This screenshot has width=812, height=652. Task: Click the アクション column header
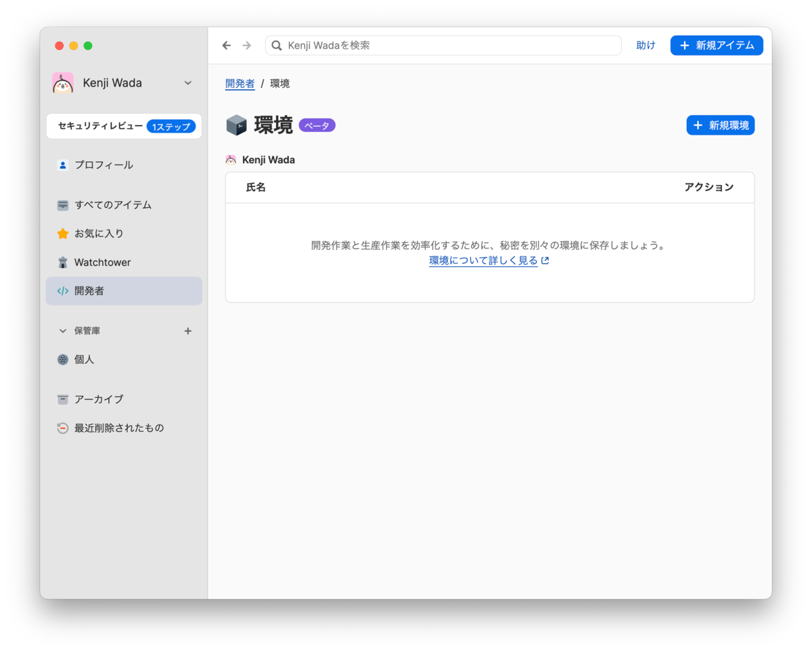[708, 188]
